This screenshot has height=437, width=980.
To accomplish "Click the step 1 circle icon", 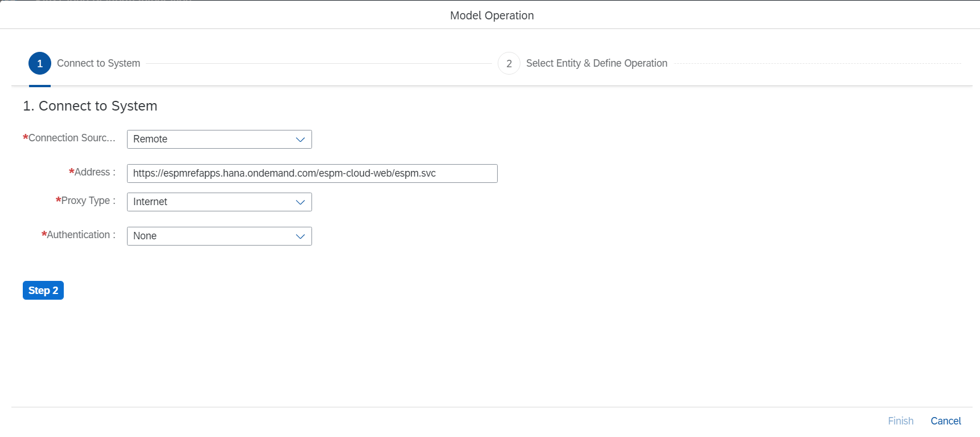I will tap(40, 64).
